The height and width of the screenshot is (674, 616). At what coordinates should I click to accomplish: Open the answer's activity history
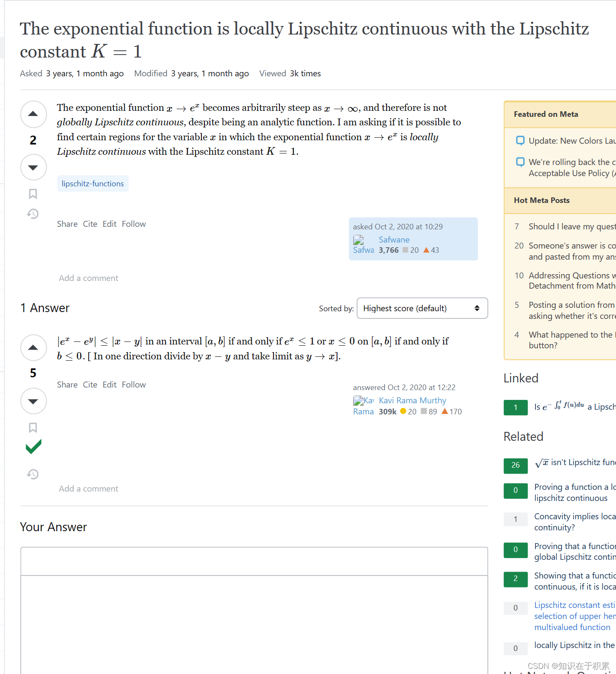(33, 474)
